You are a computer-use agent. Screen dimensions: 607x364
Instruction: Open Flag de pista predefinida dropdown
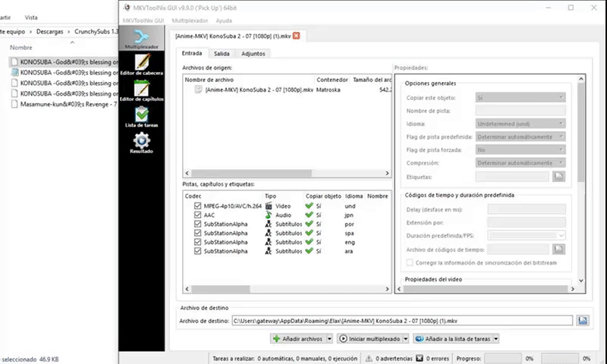click(x=521, y=136)
